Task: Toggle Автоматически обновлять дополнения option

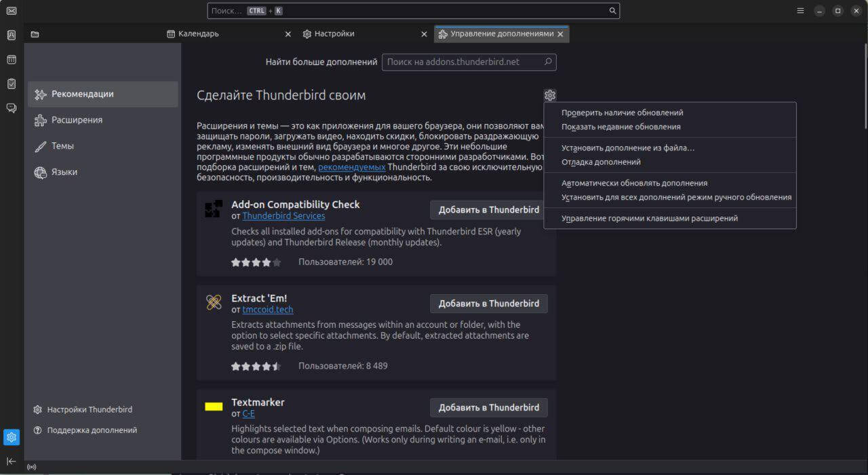Action: (x=634, y=183)
